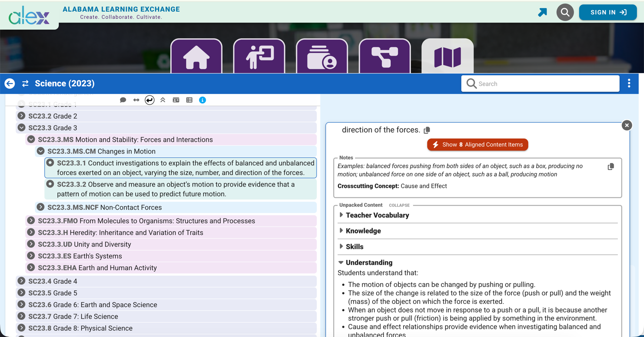
Task: Expand SC23.5 Grade 5
Action: [x=21, y=293]
